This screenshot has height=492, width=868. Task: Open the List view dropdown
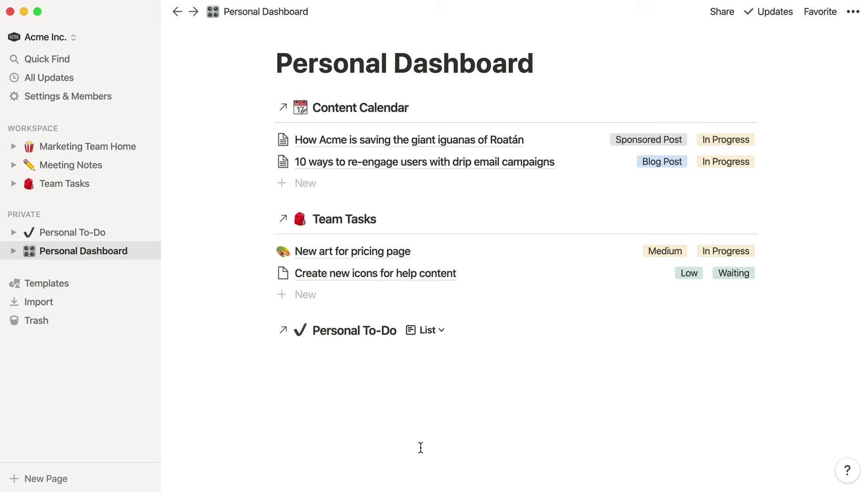click(426, 330)
